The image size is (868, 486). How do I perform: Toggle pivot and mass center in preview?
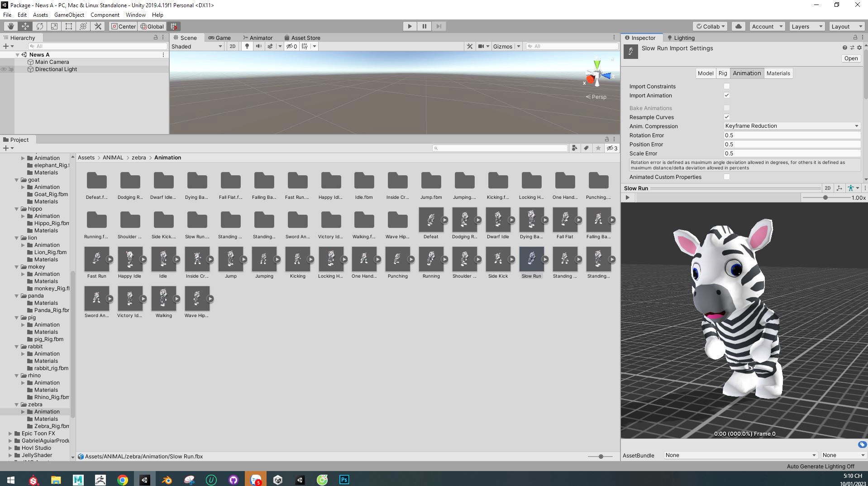(839, 188)
